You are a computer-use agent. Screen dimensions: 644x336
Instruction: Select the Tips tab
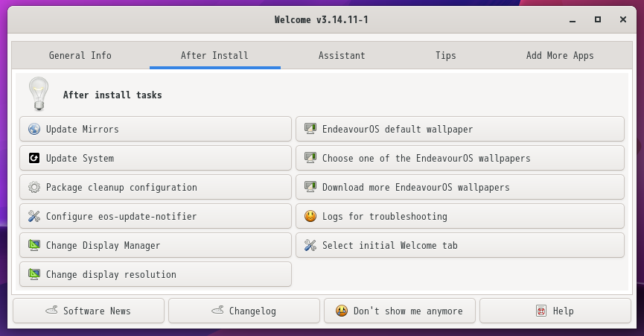coord(446,55)
